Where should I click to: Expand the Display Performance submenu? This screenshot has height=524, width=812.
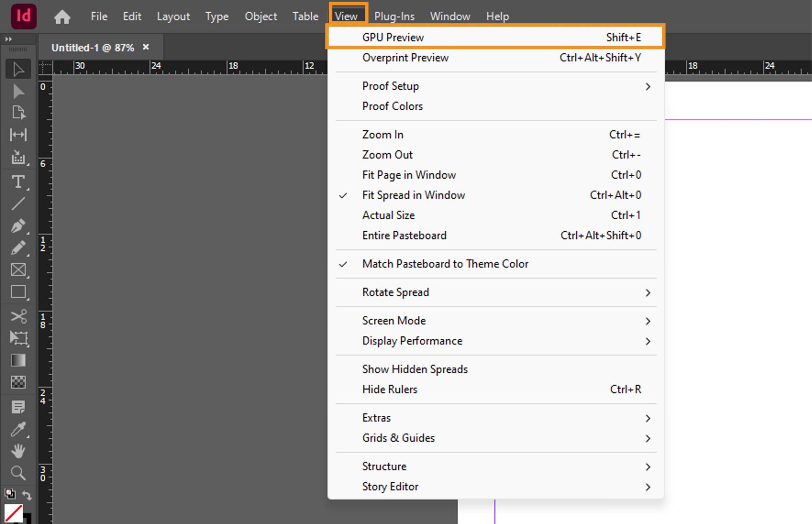tap(412, 341)
